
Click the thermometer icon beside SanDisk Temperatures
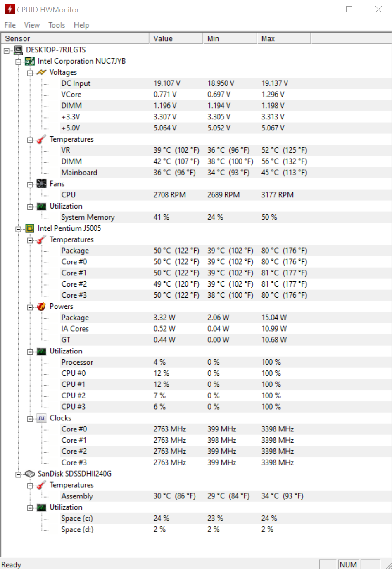coord(41,485)
